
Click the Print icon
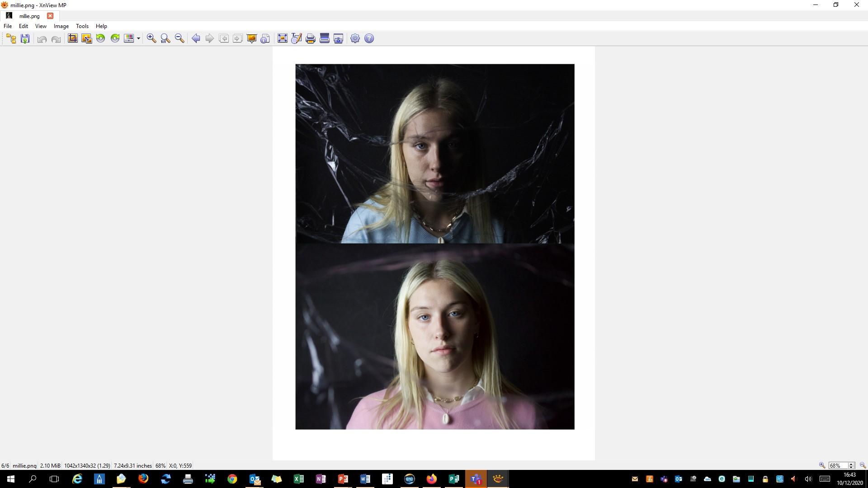pyautogui.click(x=311, y=38)
